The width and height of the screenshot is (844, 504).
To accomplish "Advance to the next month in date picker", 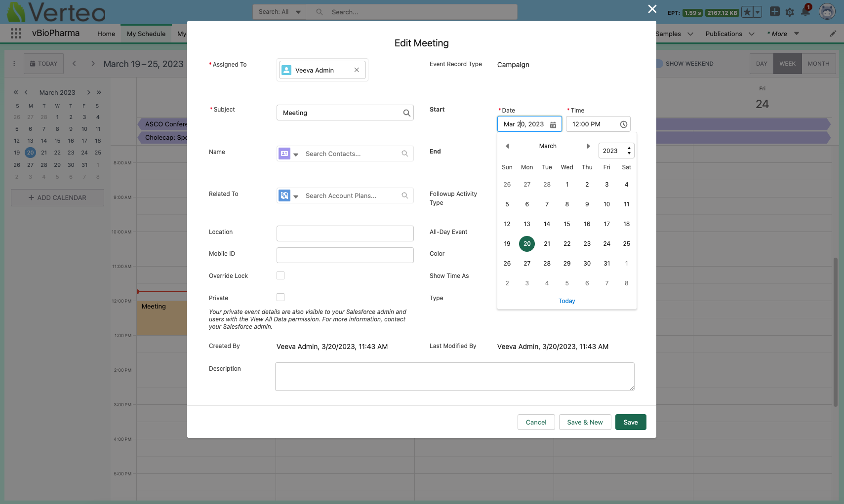I will (x=588, y=146).
